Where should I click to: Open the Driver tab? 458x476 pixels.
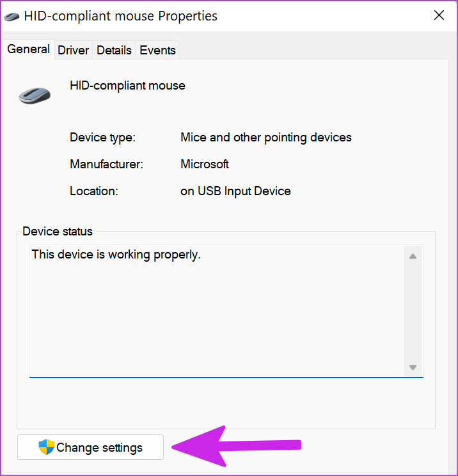(74, 50)
